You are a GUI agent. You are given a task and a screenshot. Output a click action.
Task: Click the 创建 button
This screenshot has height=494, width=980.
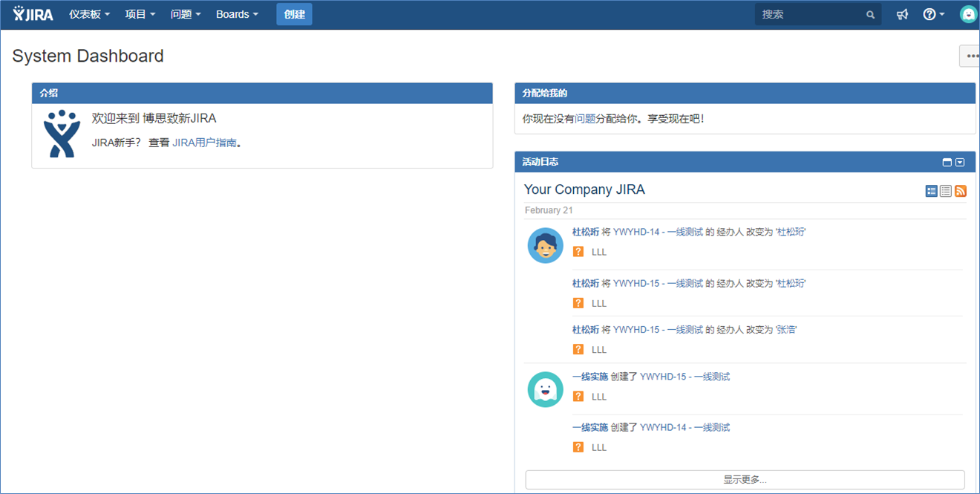coord(295,14)
